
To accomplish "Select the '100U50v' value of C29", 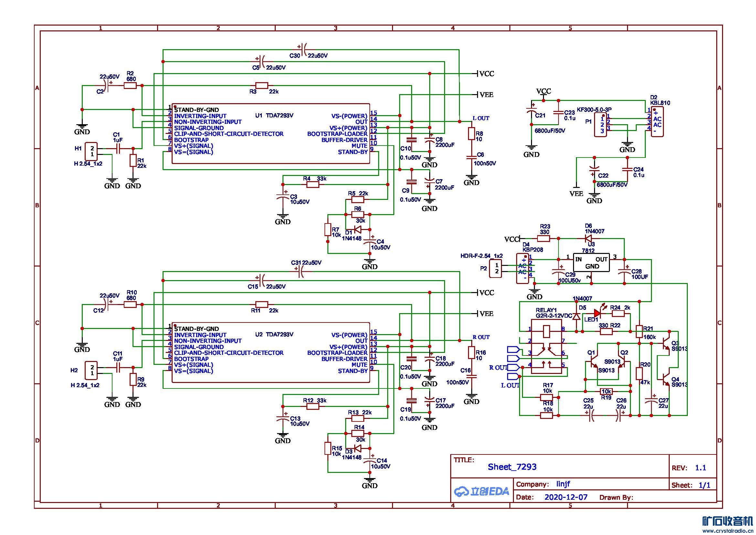I will [569, 280].
